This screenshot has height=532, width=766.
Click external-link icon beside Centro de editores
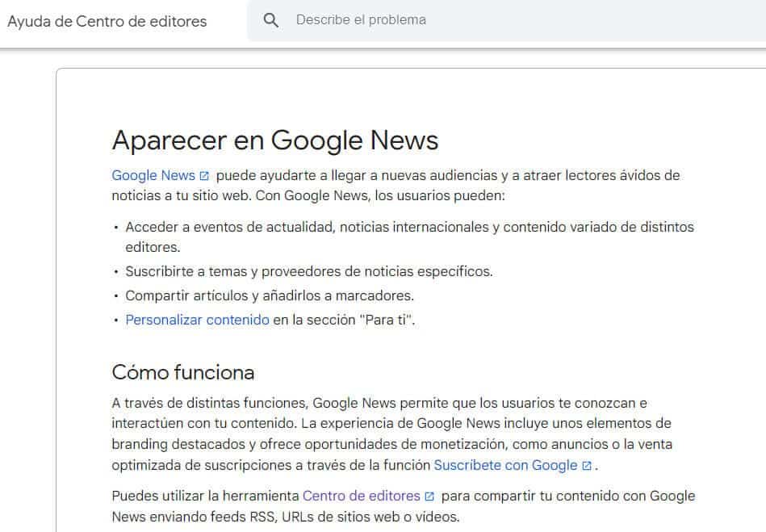pyautogui.click(x=429, y=496)
